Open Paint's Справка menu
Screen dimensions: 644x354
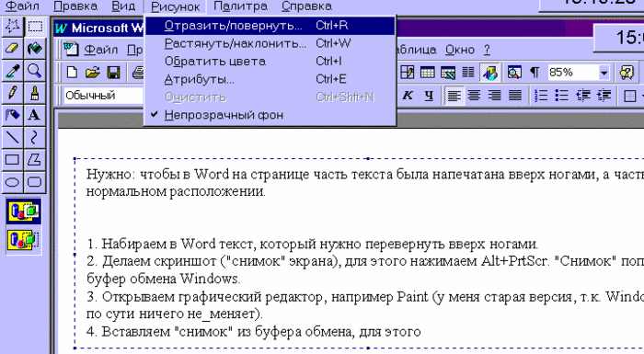click(x=306, y=6)
